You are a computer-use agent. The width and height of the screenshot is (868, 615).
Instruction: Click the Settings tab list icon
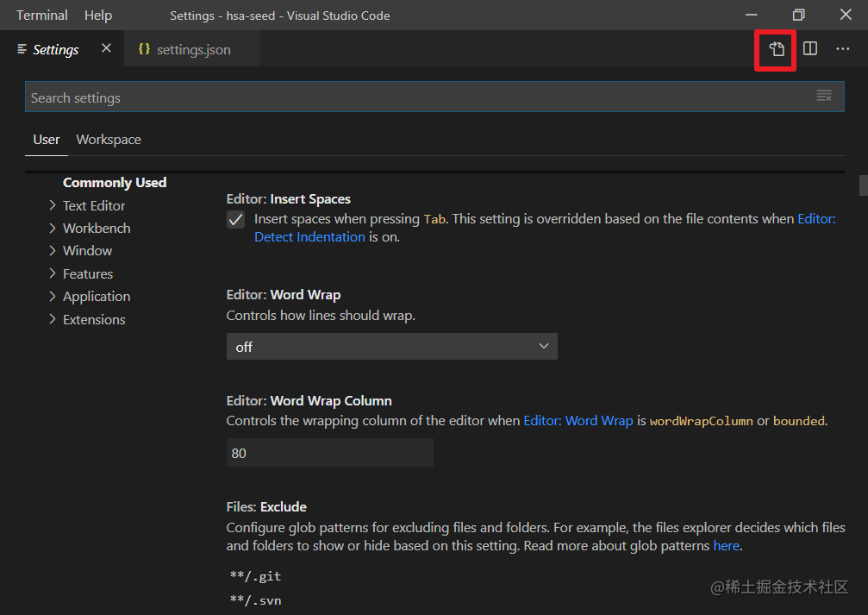coord(22,50)
